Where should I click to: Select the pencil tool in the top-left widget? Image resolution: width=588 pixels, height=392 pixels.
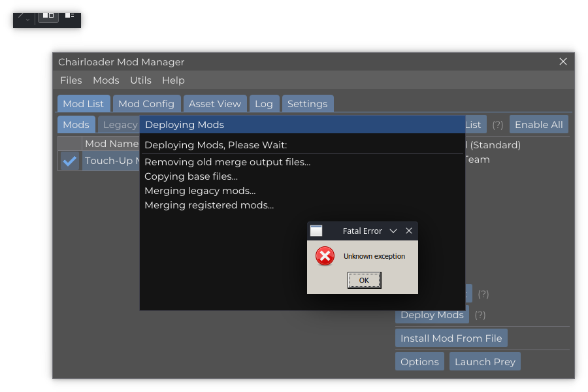coord(20,15)
